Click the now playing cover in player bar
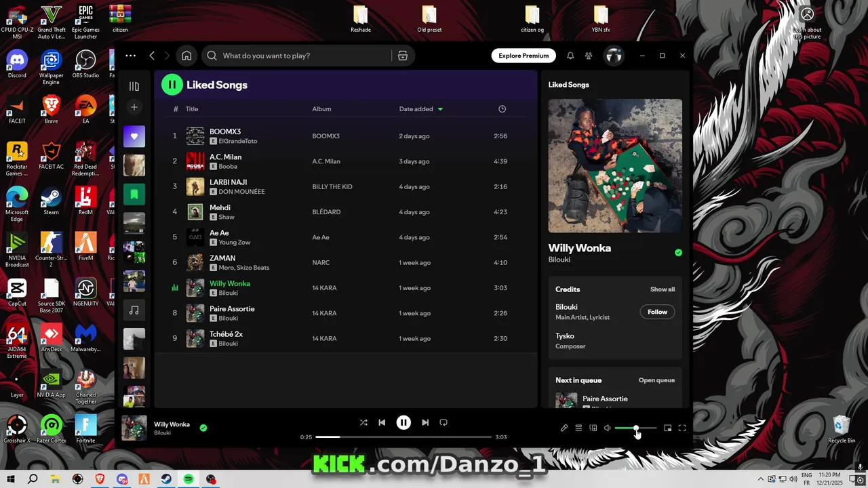Screen dimensions: 868x488 [x=134, y=428]
